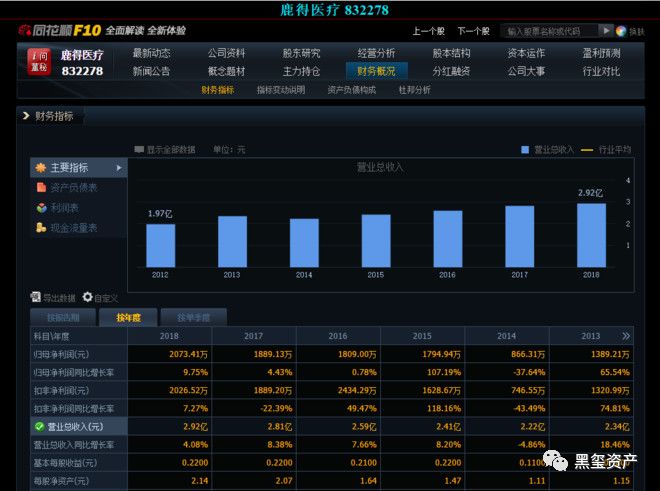Image resolution: width=660 pixels, height=491 pixels.
Task: Click the 鹿得医疗 832278 stock name
Action: 82,63
